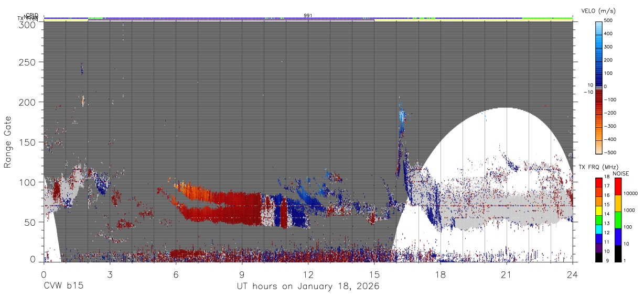Image resolution: width=644 pixels, height=297 pixels.
Task: Click the 250 range gate tick label
Action: pyautogui.click(x=27, y=62)
